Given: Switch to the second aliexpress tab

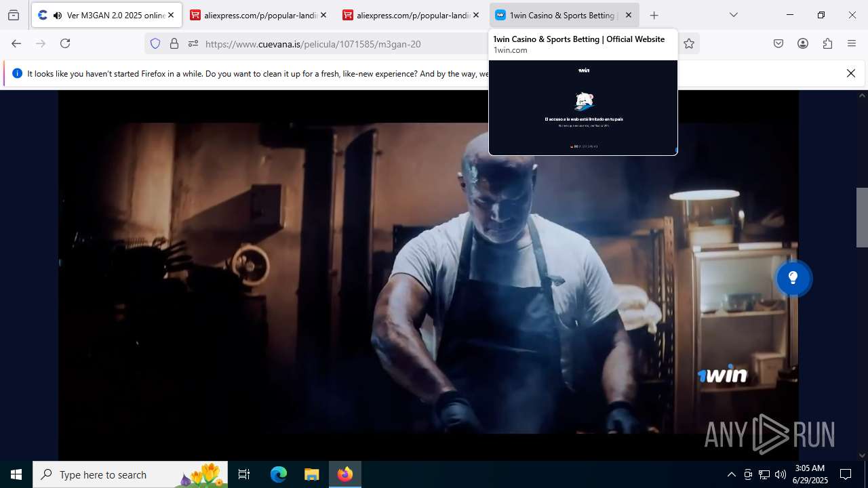Looking at the screenshot, I should [411, 15].
